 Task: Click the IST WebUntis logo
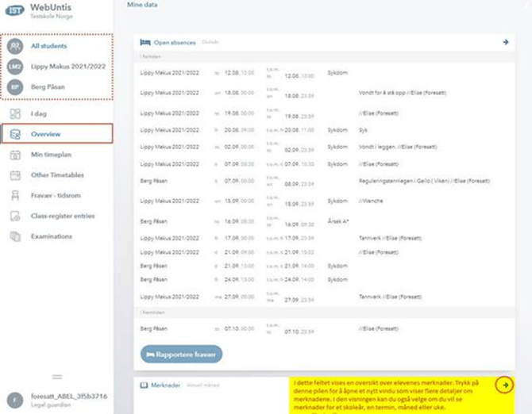(x=15, y=10)
